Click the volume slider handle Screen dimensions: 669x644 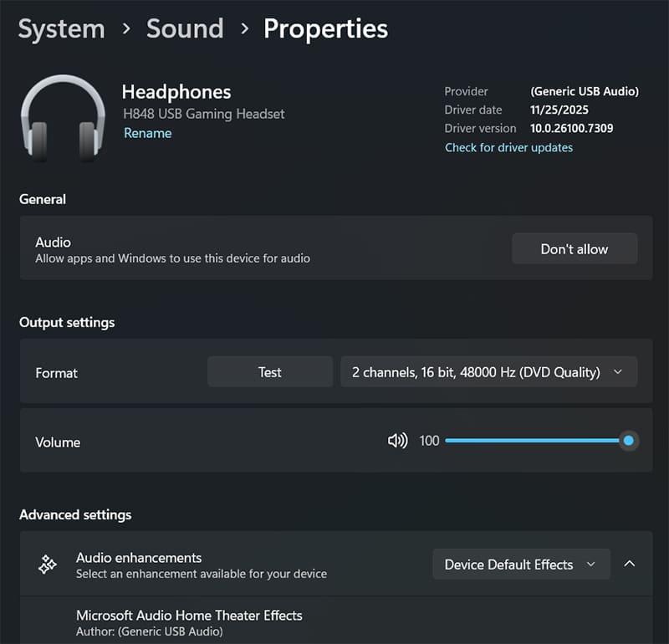click(629, 441)
